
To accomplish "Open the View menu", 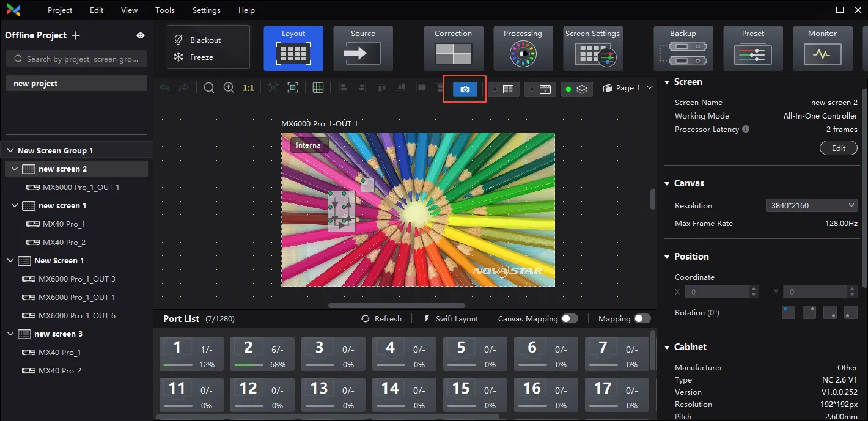I will tap(129, 10).
